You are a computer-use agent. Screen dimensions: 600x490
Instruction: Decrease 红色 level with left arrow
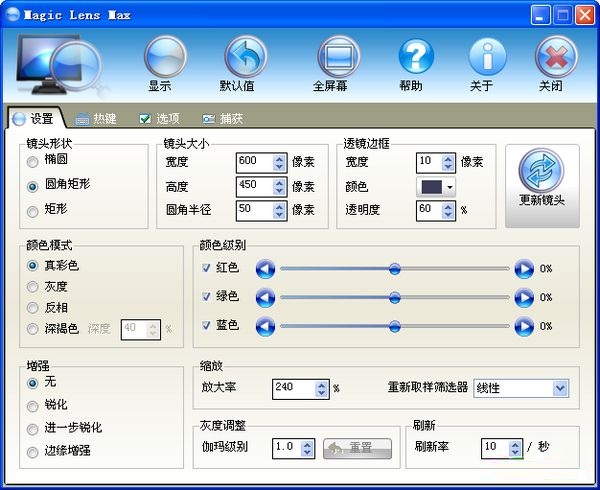(x=265, y=269)
